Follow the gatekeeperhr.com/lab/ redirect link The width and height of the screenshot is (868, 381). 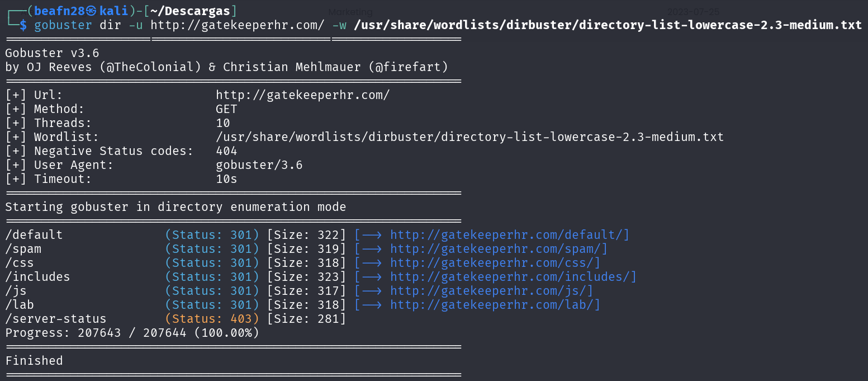(x=495, y=305)
